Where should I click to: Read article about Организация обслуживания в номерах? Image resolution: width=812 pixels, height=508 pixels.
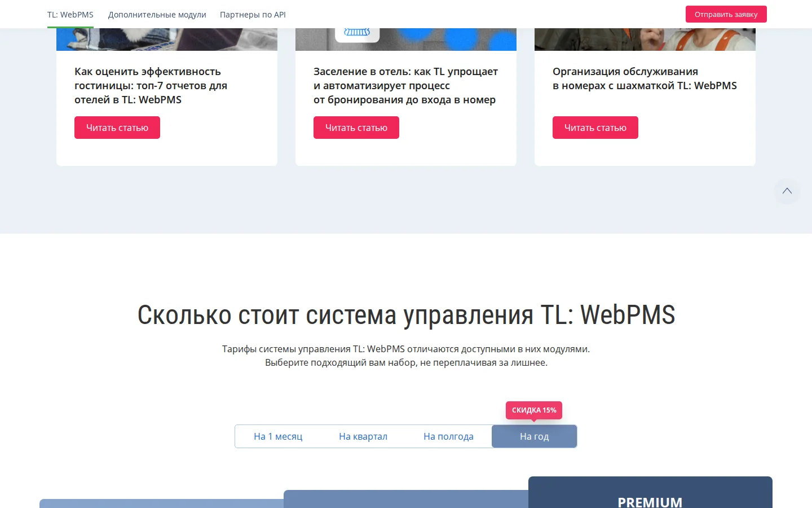click(x=595, y=128)
